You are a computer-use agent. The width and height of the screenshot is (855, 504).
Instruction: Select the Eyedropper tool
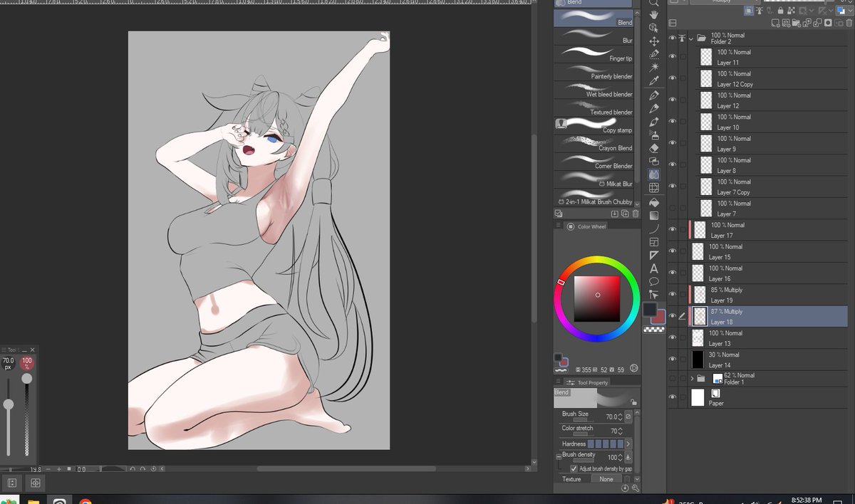pos(654,80)
